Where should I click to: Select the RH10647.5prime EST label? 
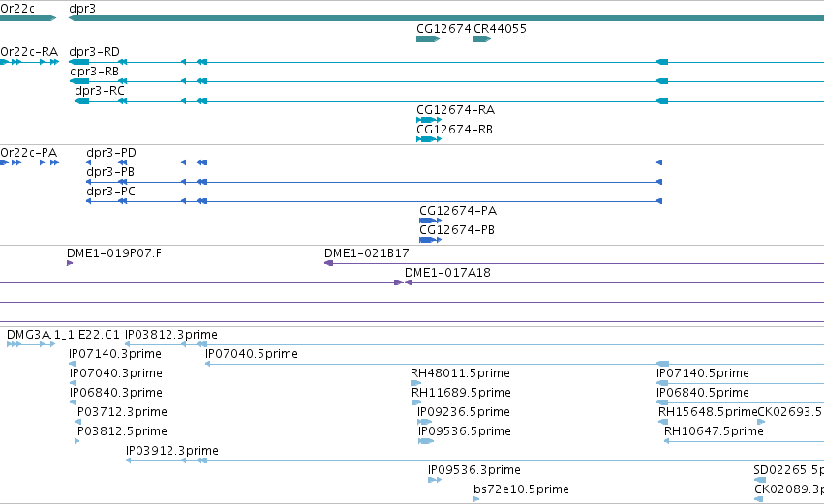[715, 432]
